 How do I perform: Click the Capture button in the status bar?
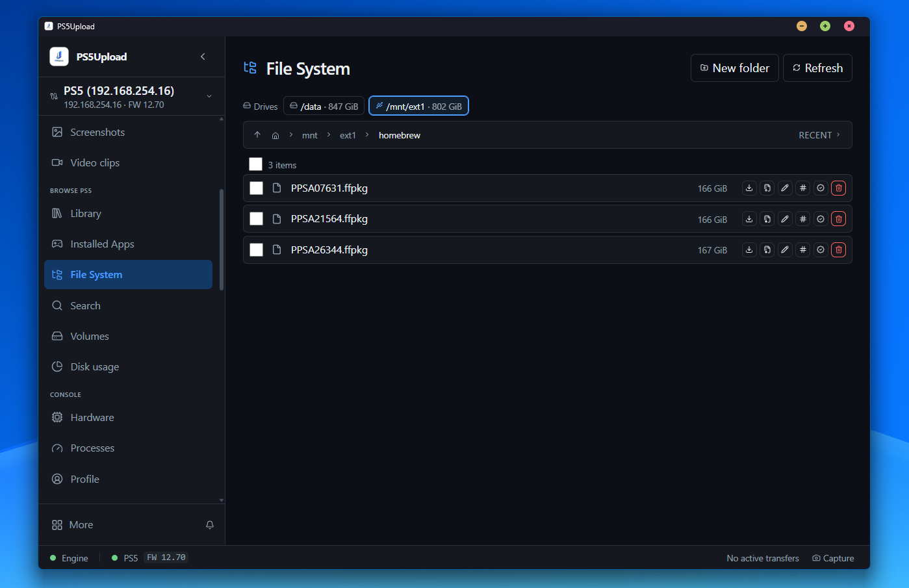click(833, 558)
